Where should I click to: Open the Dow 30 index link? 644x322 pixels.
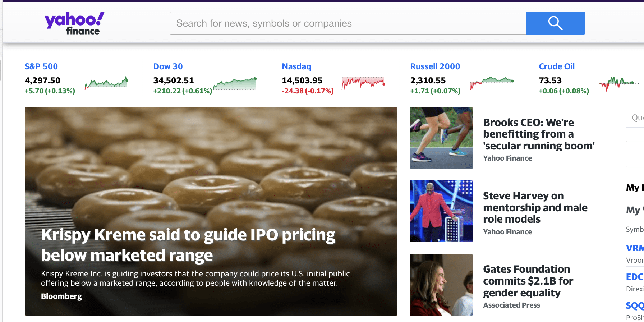click(168, 66)
